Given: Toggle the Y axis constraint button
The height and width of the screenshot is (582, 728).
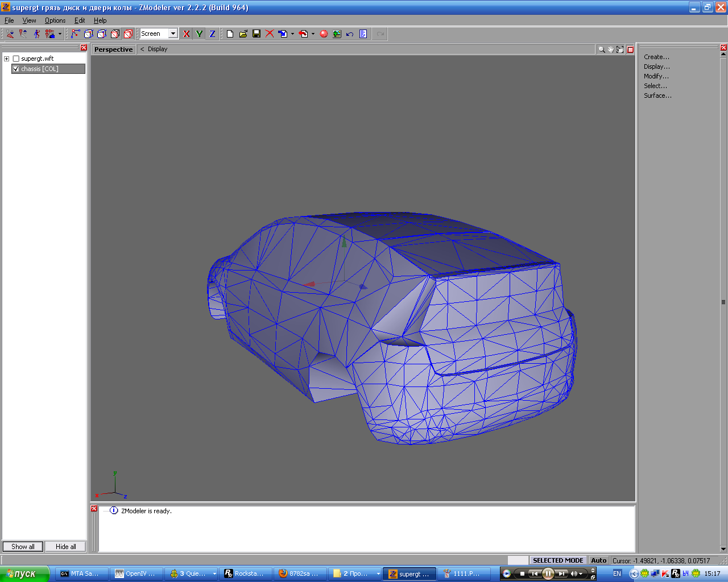Looking at the screenshot, I should [199, 34].
